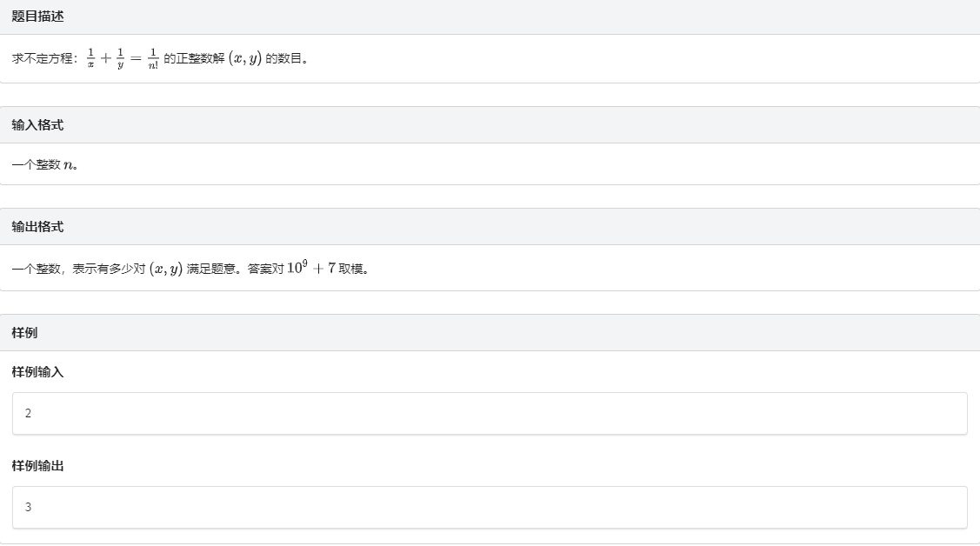Screen dimensions: 980x546
Task: Click the 1/x fraction in the equation
Action: click(x=90, y=59)
